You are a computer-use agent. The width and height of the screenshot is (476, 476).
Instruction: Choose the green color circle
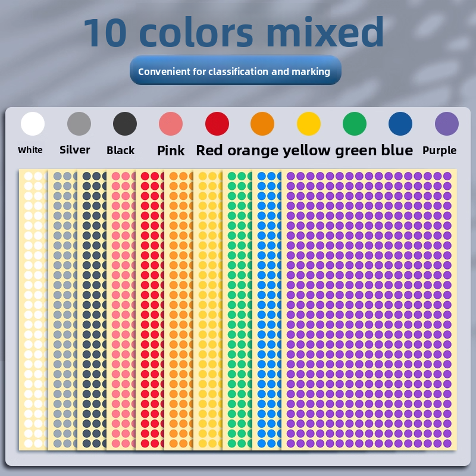pos(355,124)
